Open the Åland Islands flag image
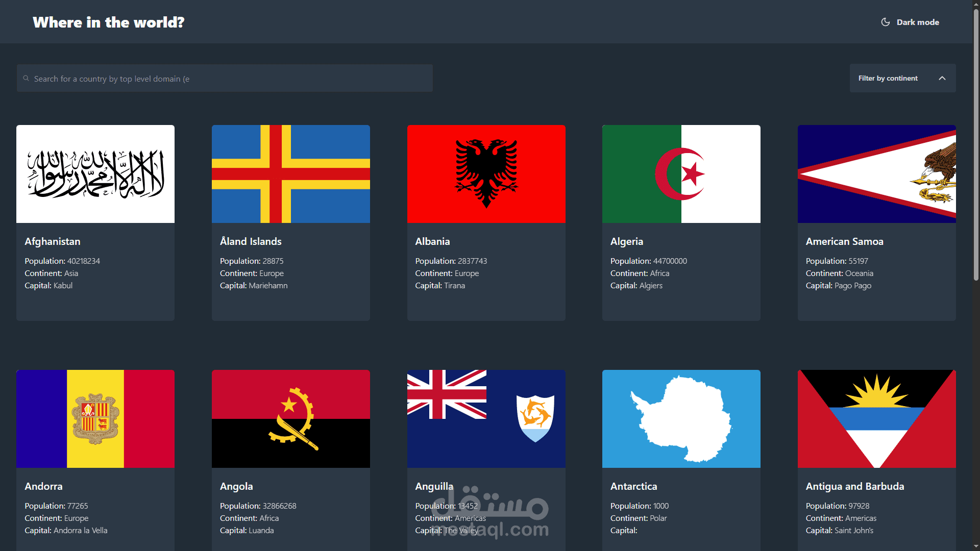This screenshot has width=980, height=551. pos(291,174)
